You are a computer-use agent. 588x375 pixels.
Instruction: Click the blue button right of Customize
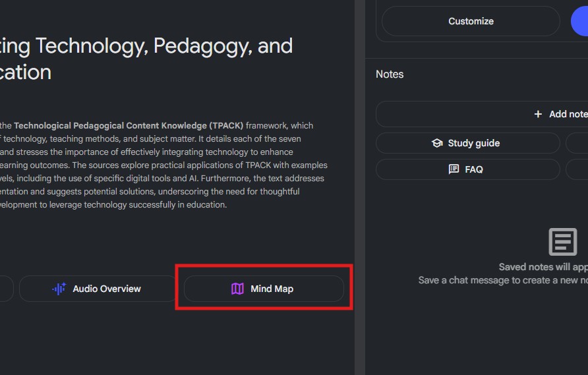[580, 21]
